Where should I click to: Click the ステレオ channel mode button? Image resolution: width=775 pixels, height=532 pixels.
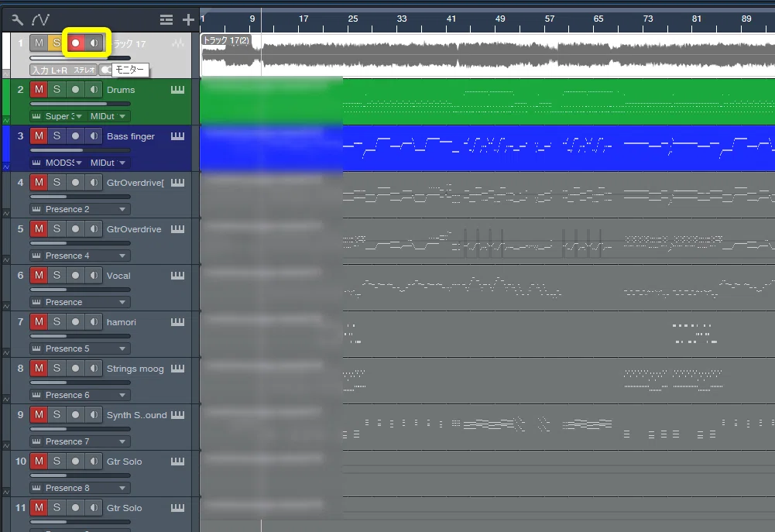(84, 70)
